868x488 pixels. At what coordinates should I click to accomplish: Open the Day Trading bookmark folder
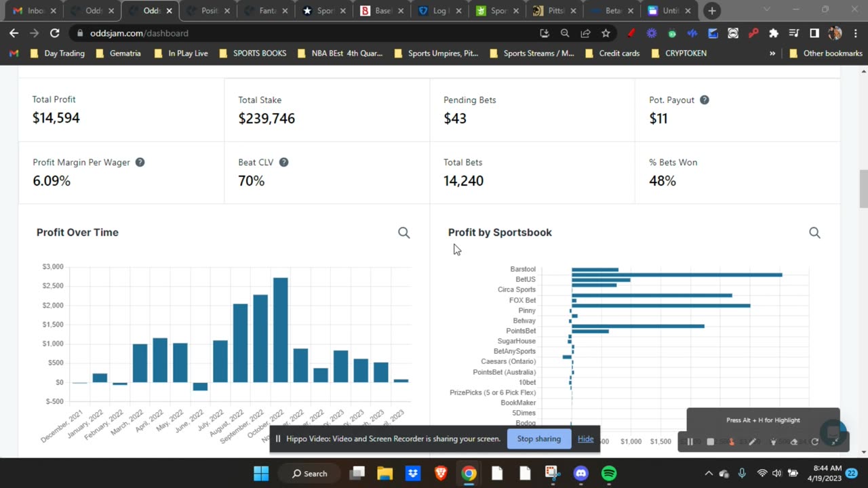[56, 53]
